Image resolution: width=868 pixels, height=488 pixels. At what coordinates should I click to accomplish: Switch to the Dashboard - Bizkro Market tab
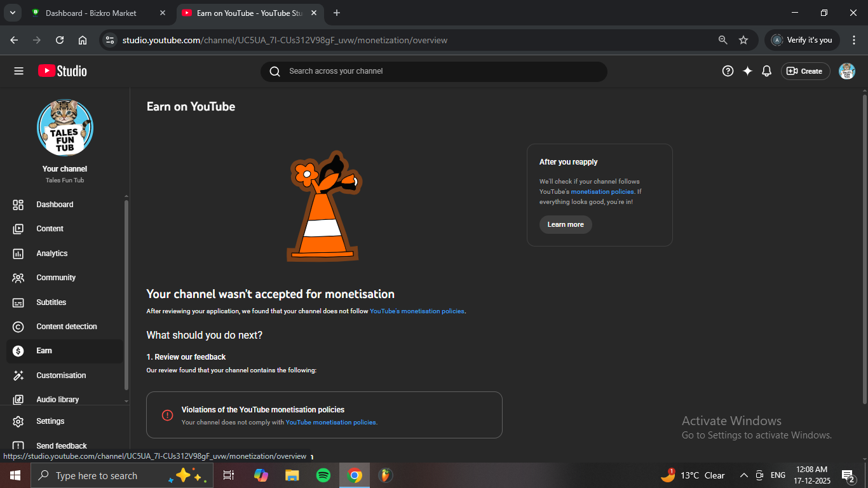click(91, 13)
